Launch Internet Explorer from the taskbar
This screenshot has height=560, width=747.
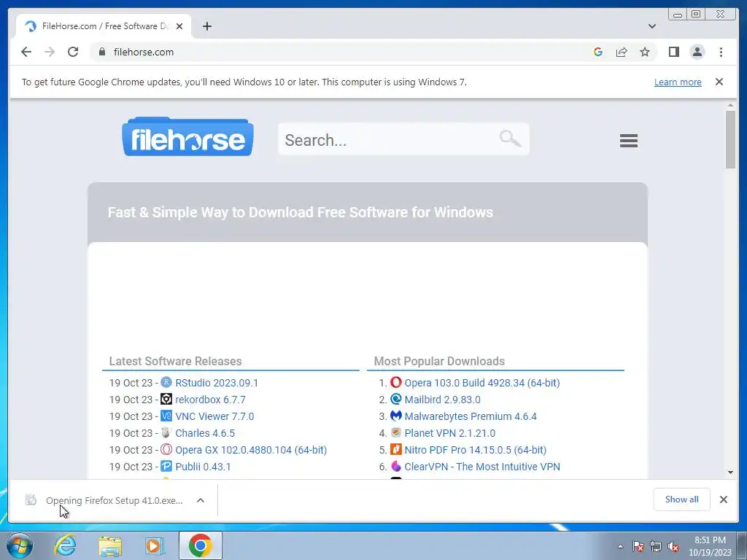[x=65, y=545]
